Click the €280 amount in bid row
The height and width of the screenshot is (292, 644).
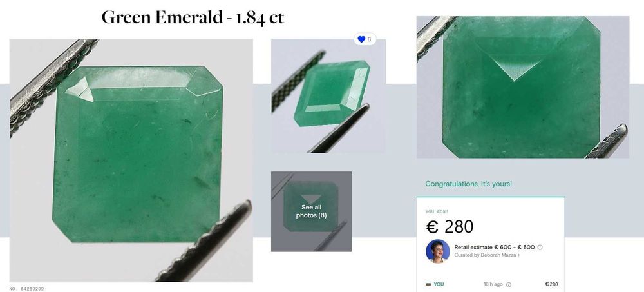click(552, 284)
